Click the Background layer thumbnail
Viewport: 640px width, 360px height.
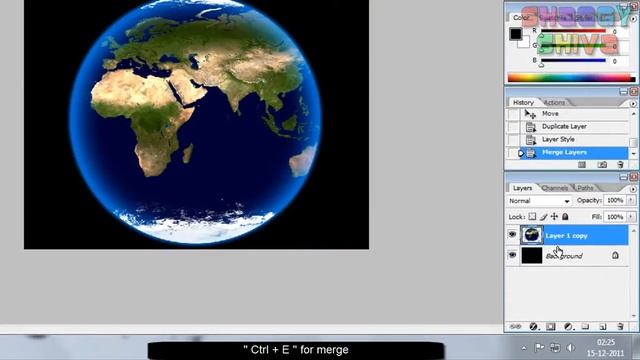[x=532, y=256]
